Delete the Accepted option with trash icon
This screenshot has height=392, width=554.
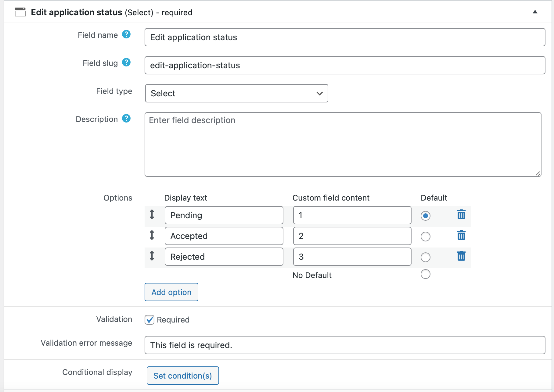pos(461,235)
